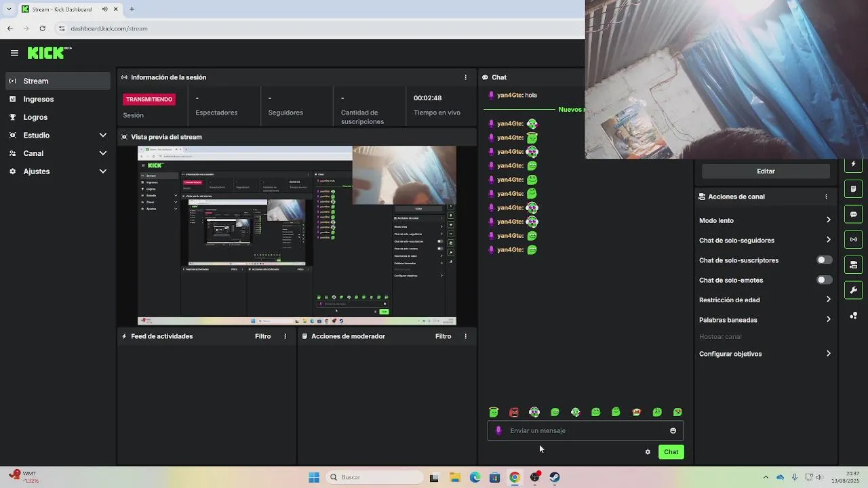This screenshot has width=868, height=488.
Task: Open Palabras baneadas options arrow
Action: (x=829, y=319)
